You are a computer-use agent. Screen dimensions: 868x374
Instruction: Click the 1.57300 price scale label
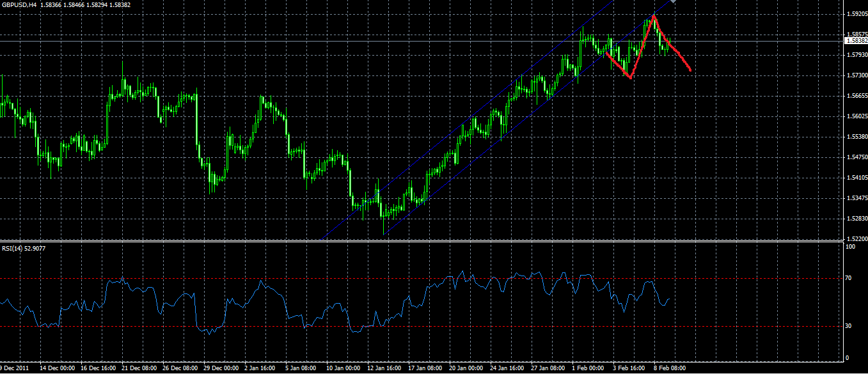(856, 75)
